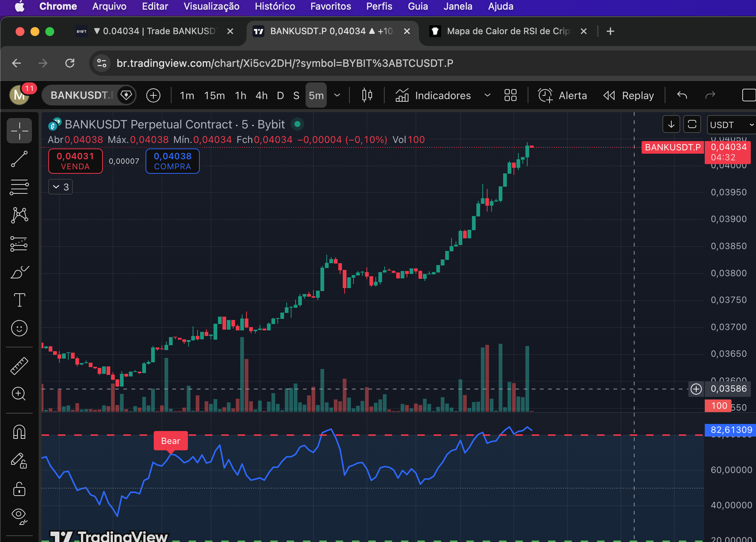This screenshot has height=542, width=756.
Task: Open the emoji icons tool
Action: click(19, 328)
